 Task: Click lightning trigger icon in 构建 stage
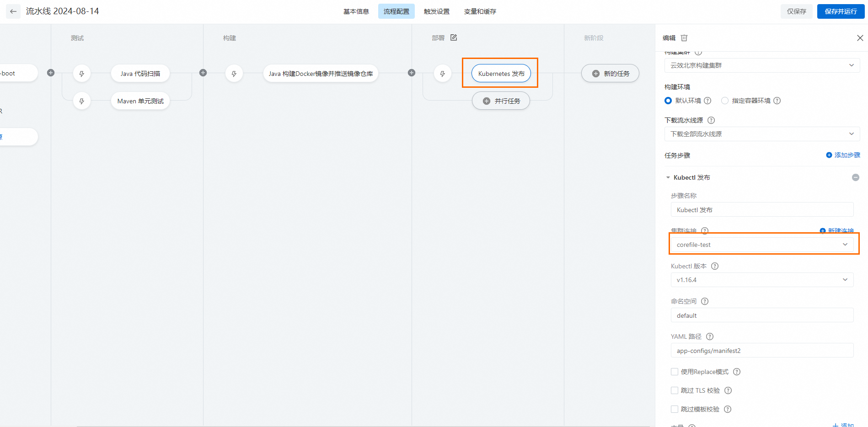pyautogui.click(x=234, y=74)
